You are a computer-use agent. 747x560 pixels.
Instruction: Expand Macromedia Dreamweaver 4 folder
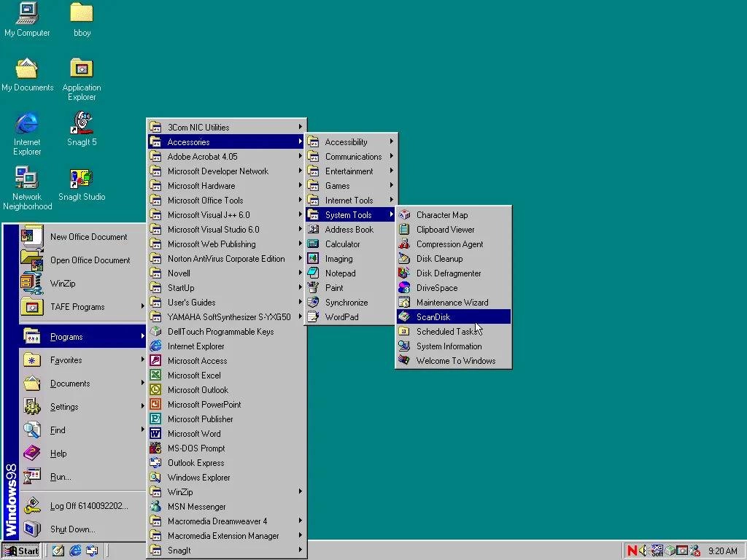coord(226,521)
